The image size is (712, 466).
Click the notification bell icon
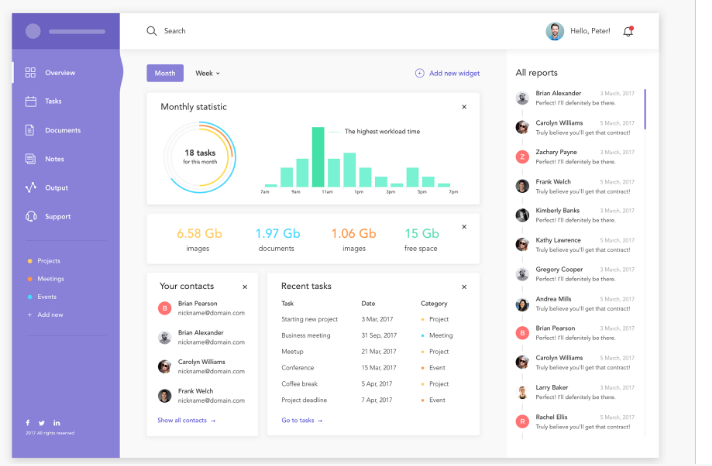[628, 31]
